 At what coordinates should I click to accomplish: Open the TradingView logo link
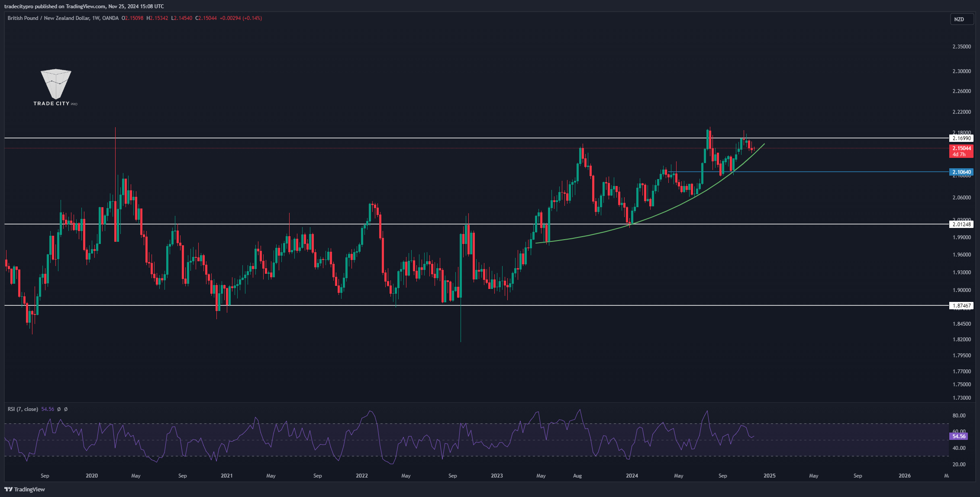tap(25, 489)
